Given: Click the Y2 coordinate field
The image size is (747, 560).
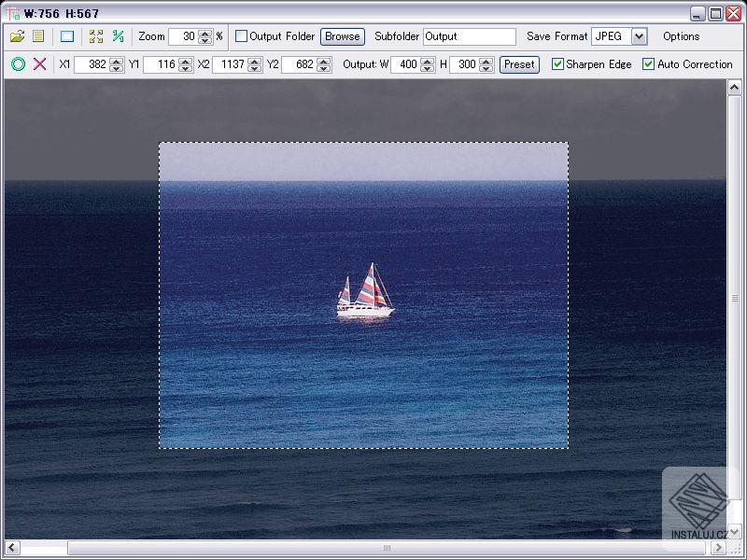Looking at the screenshot, I should pos(299,64).
